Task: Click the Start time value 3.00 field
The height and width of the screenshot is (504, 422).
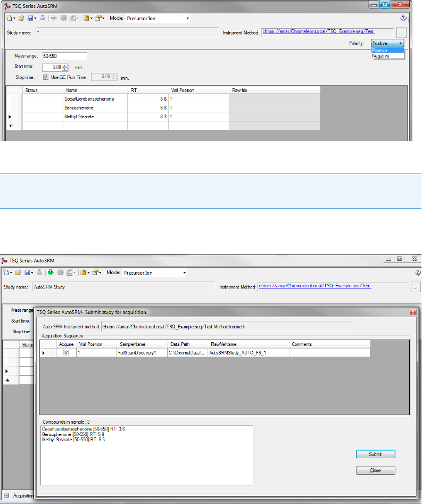Action: 52,67
